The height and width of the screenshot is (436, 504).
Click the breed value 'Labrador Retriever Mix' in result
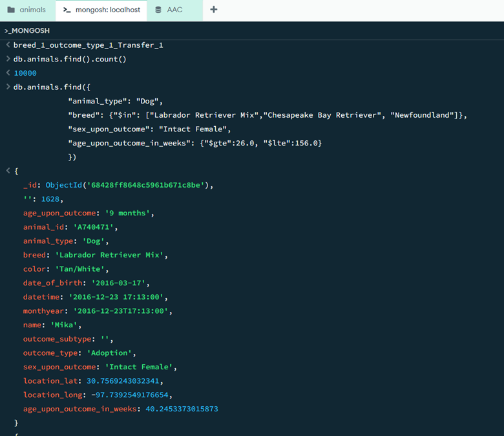click(x=109, y=255)
